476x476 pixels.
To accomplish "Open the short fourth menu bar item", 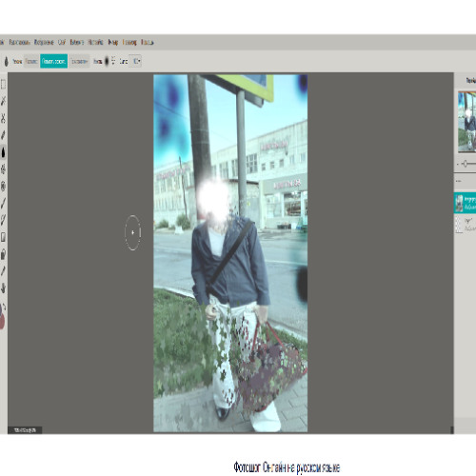I will coord(62,42).
